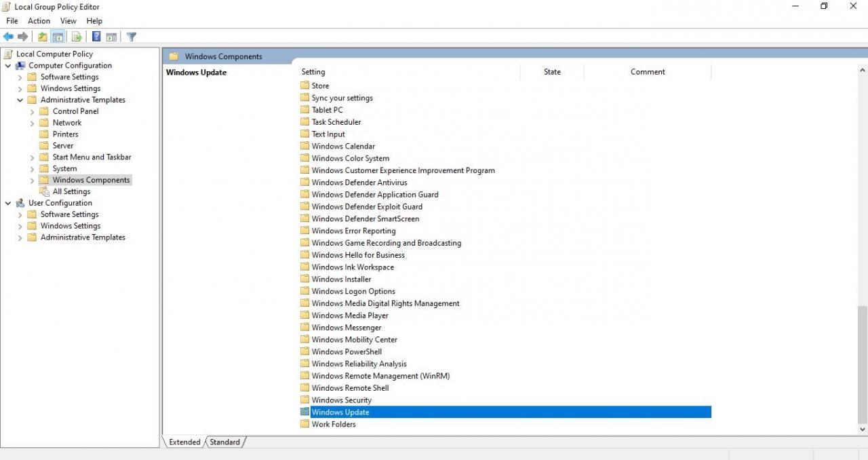Expand the Start Menu and Taskbar node

coord(32,157)
